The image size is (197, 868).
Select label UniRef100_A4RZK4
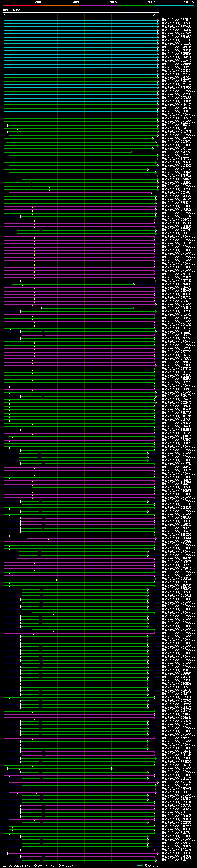click(x=176, y=125)
